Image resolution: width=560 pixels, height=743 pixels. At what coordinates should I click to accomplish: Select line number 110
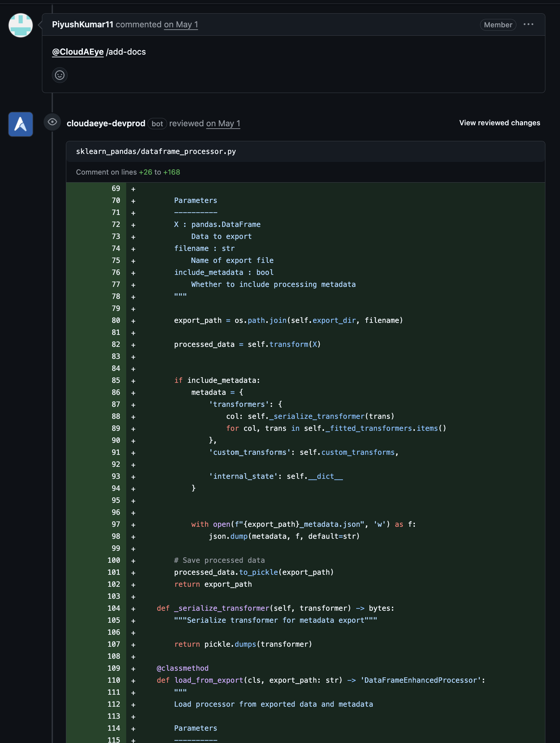click(x=114, y=680)
